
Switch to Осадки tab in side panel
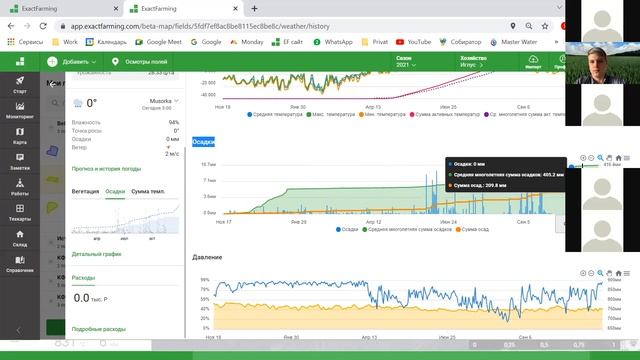pyautogui.click(x=115, y=191)
